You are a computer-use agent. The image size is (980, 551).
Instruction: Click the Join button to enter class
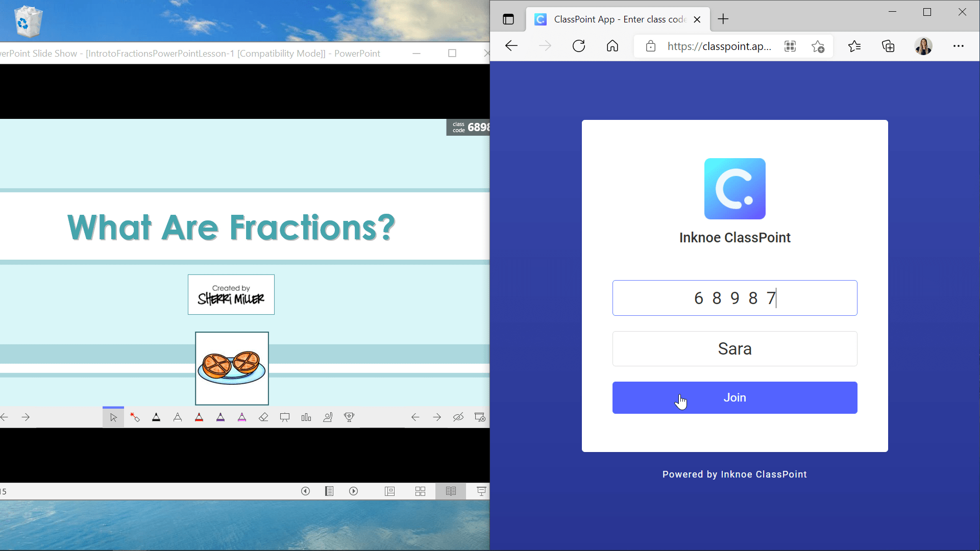(x=734, y=397)
